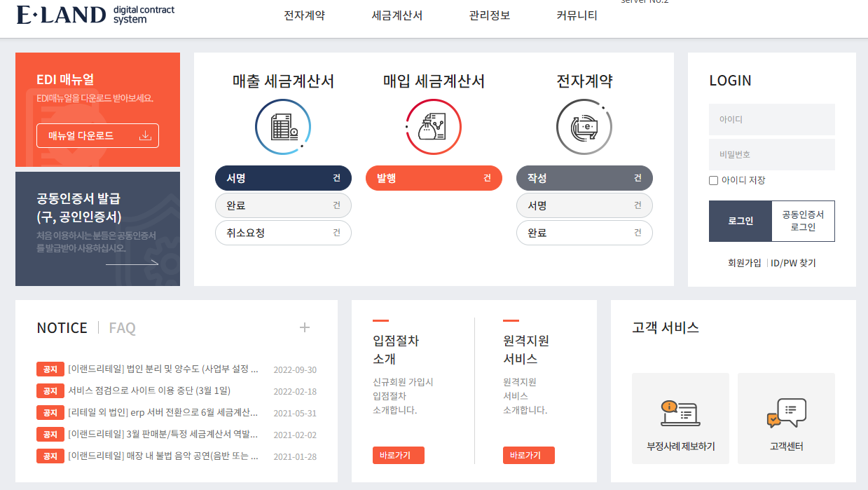The width and height of the screenshot is (868, 490).
Task: Open the 커뮤니티 top menu
Action: coord(576,15)
